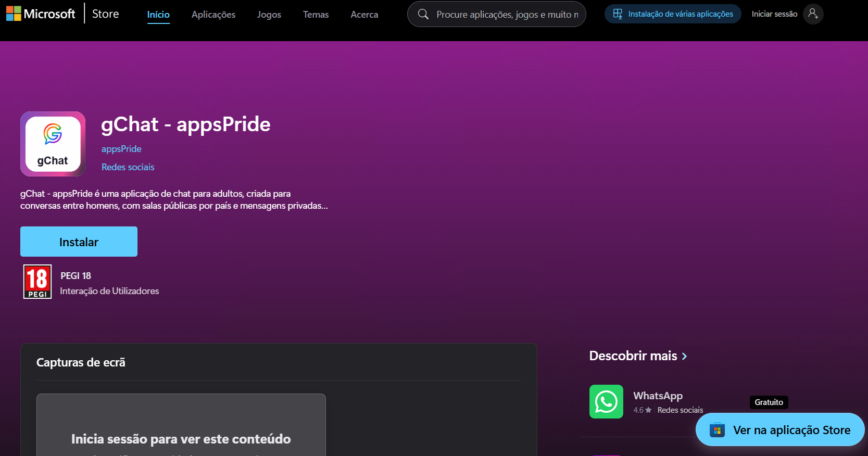This screenshot has width=868, height=456.
Task: Click the PEGI 18 rating text
Action: pyautogui.click(x=76, y=276)
